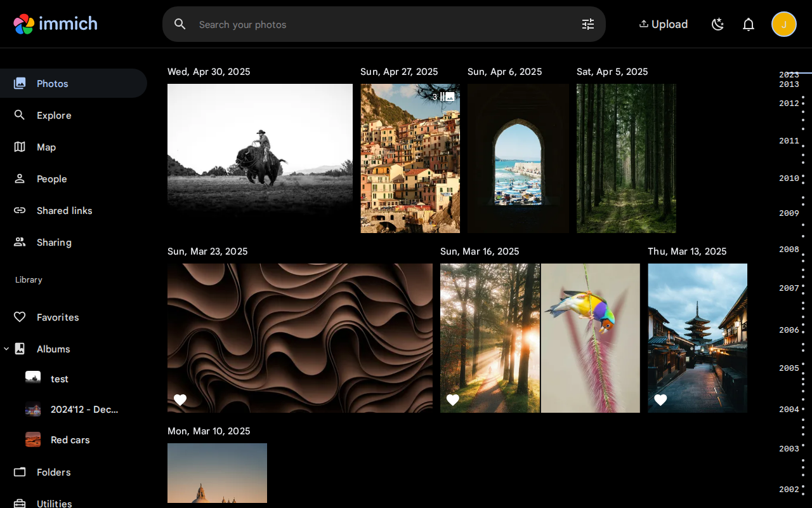Open the People section icon

pos(19,178)
